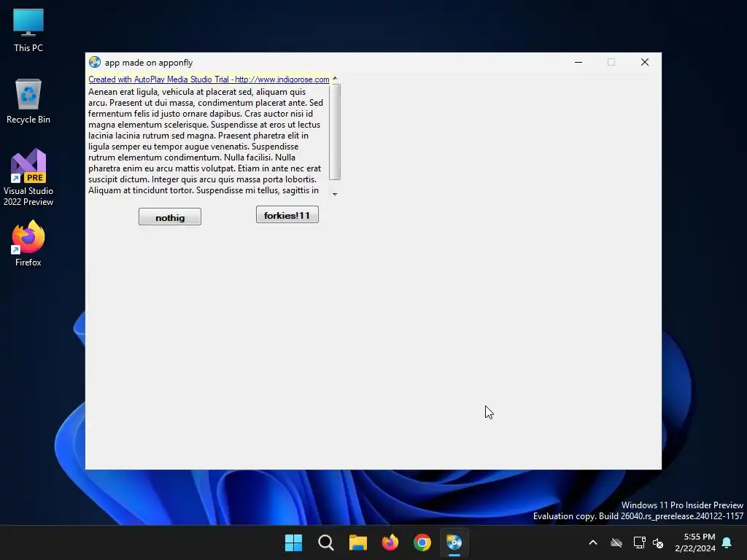Show hidden system tray icons
Image resolution: width=747 pixels, height=560 pixels.
point(593,542)
